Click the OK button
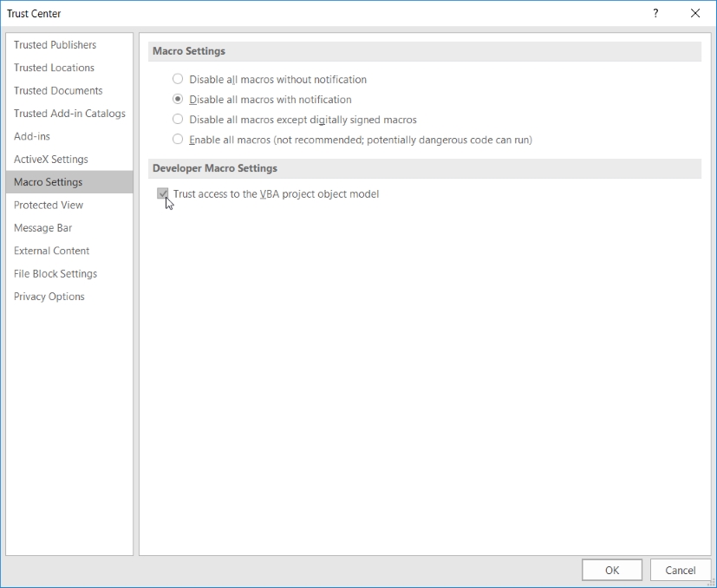The height and width of the screenshot is (588, 717). point(612,570)
